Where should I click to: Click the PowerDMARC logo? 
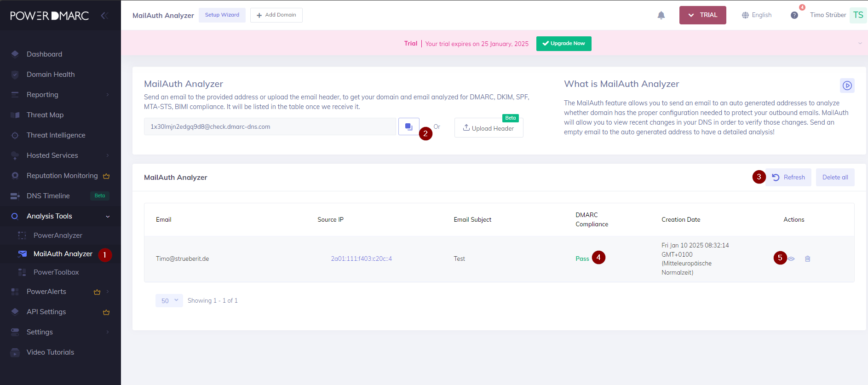coord(50,16)
